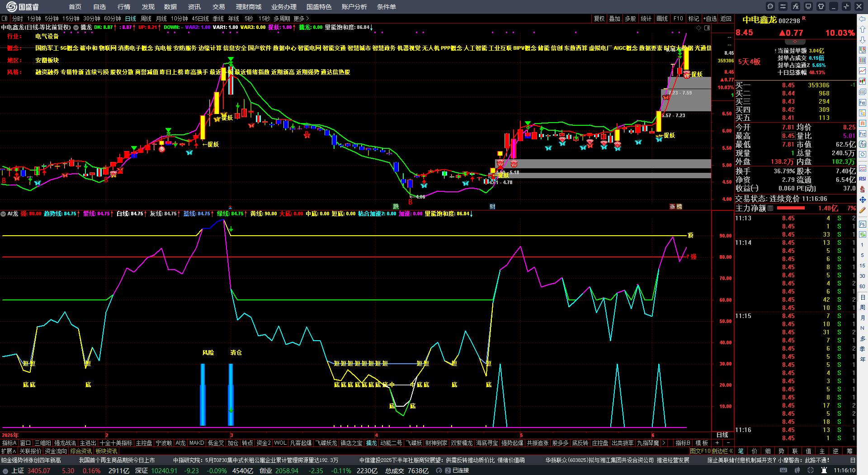Image resolution: width=868 pixels, height=475 pixels.
Task: Click the up arrow icon in right sidebar
Action: pos(862,29)
